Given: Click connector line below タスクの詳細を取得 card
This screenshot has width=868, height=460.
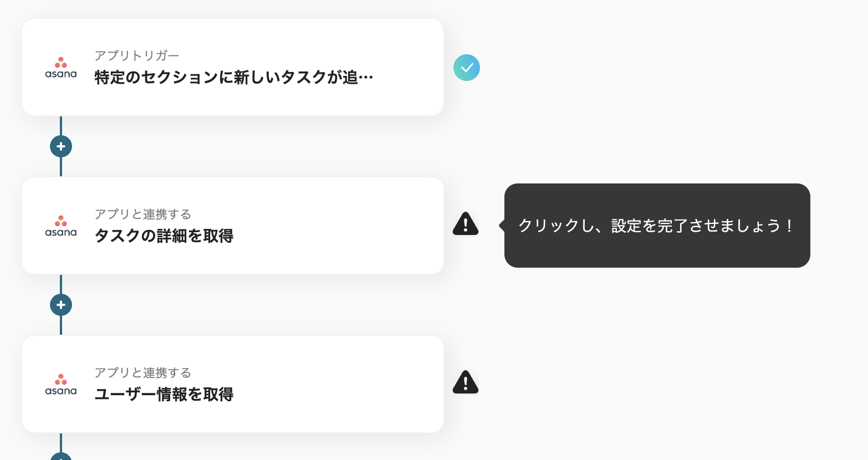Looking at the screenshot, I should 61,284.
